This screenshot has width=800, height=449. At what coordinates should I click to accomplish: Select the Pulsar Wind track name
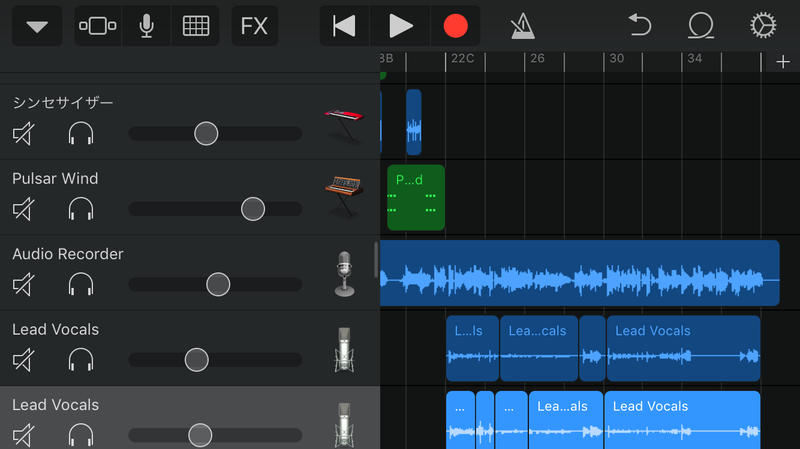[x=55, y=179]
